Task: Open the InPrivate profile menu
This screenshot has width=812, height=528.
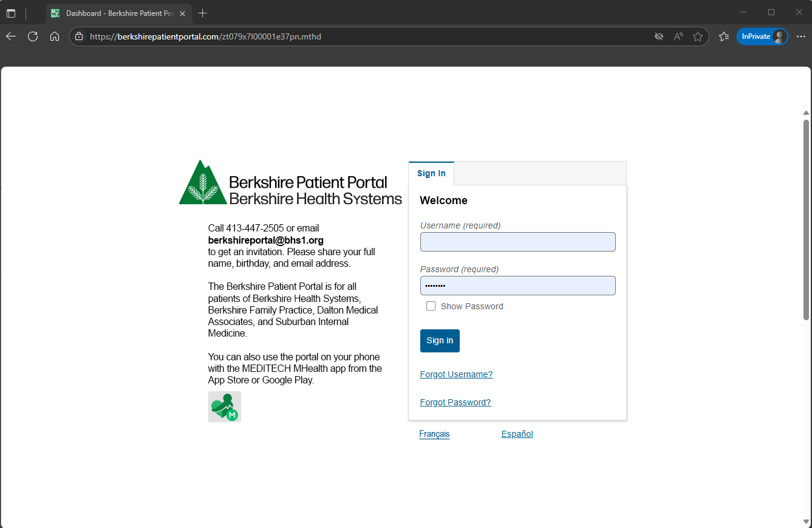Action: pyautogui.click(x=762, y=36)
